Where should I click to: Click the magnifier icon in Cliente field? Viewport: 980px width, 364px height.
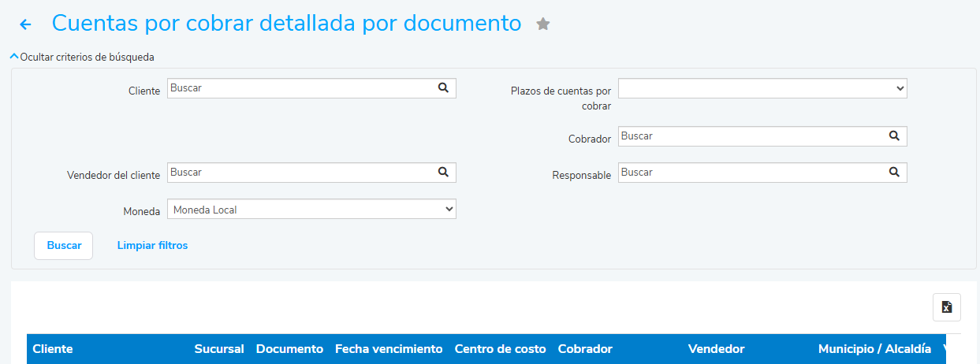click(443, 88)
